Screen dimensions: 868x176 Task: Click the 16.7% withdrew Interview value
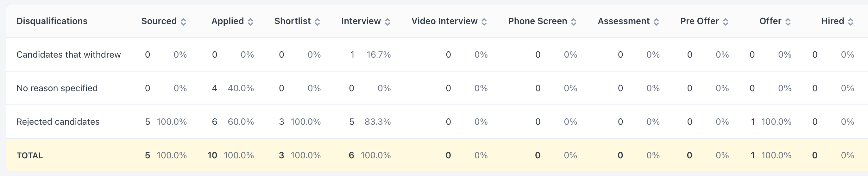point(378,55)
